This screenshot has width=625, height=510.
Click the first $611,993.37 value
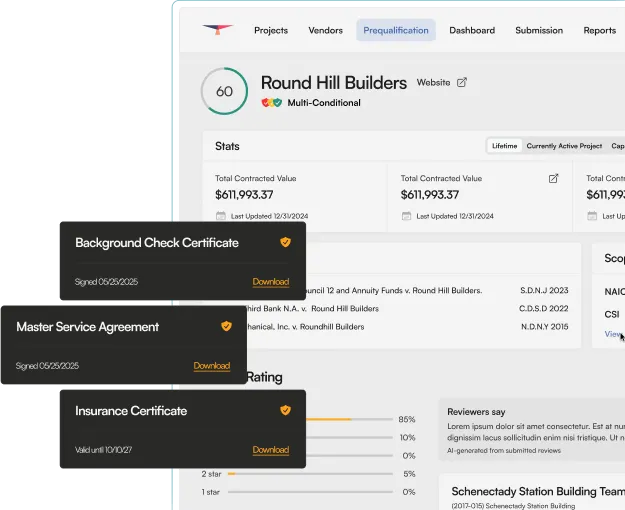click(x=244, y=195)
